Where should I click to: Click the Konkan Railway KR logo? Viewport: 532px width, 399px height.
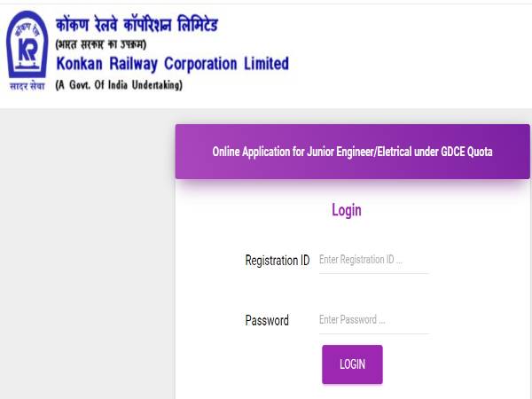click(27, 45)
